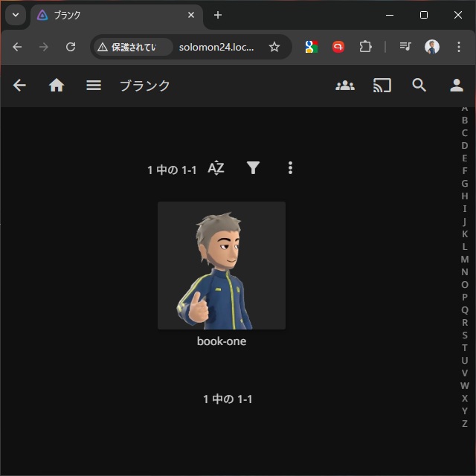Jump to letter Z in alphabet picker

pyautogui.click(x=465, y=424)
